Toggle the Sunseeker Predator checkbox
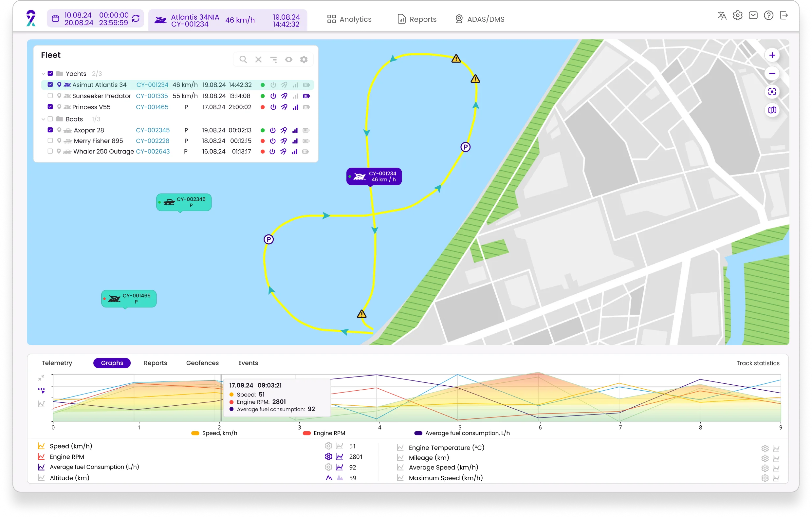This screenshot has width=812, height=517. click(x=50, y=96)
